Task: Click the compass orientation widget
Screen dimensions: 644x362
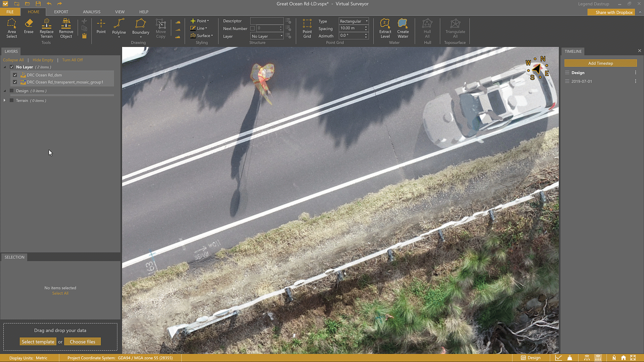Action: click(x=537, y=68)
